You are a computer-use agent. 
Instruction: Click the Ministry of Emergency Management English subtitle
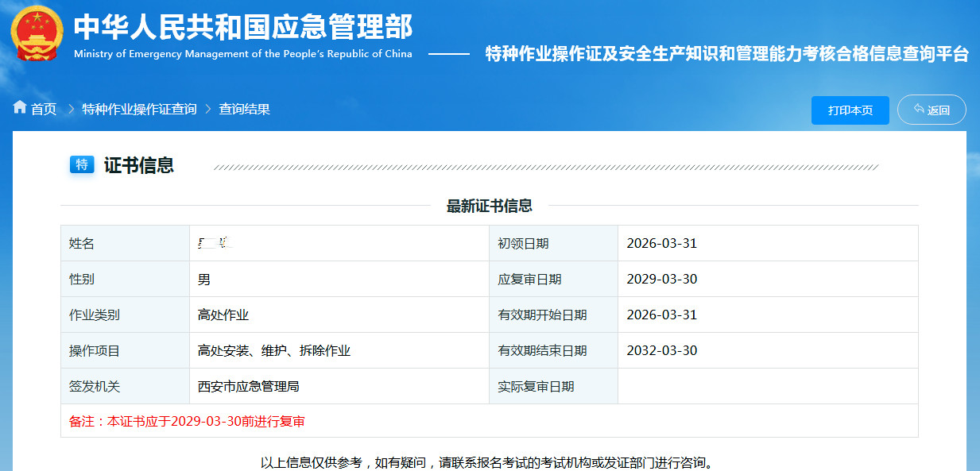pos(243,54)
